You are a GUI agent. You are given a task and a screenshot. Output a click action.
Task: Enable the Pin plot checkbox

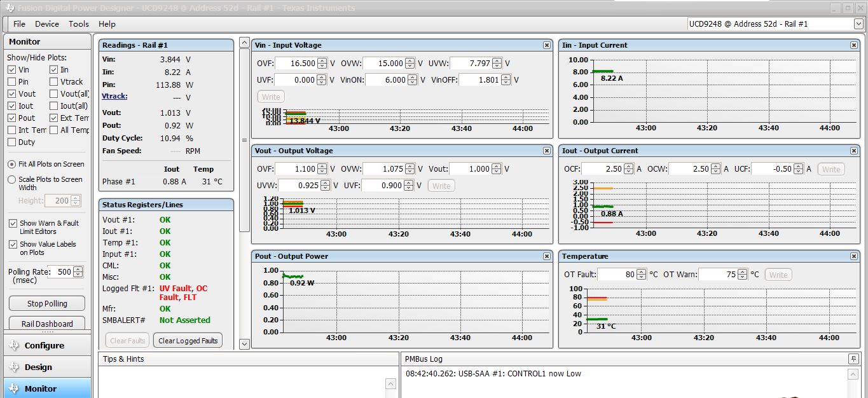[x=12, y=82]
